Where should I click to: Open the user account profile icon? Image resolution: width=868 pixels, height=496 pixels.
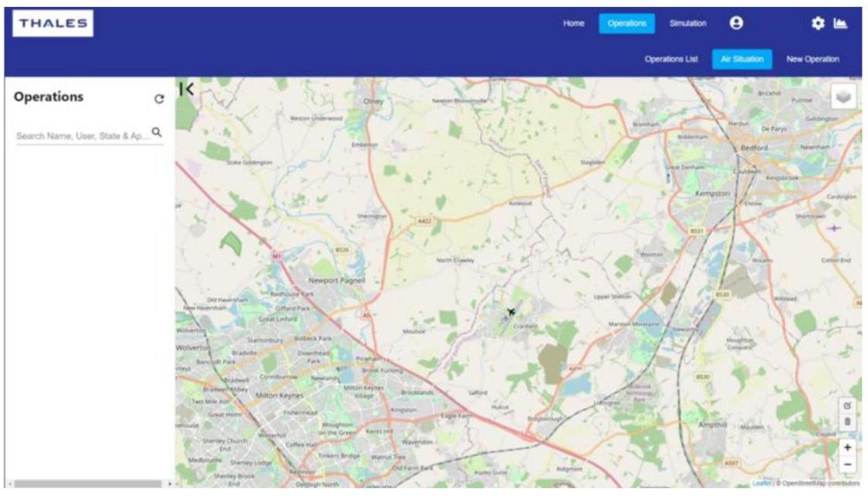(736, 23)
